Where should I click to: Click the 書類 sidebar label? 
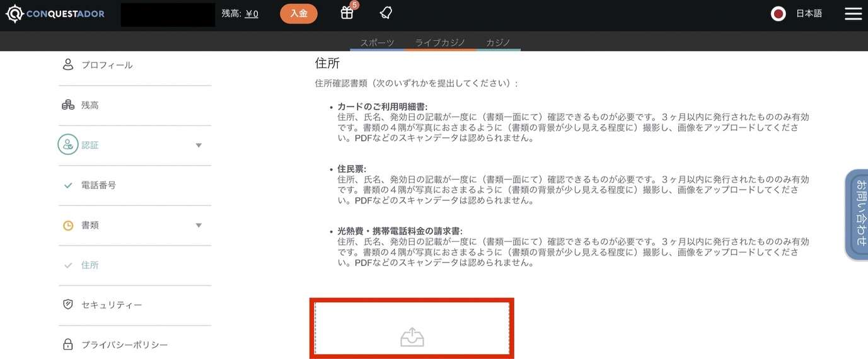pos(90,225)
